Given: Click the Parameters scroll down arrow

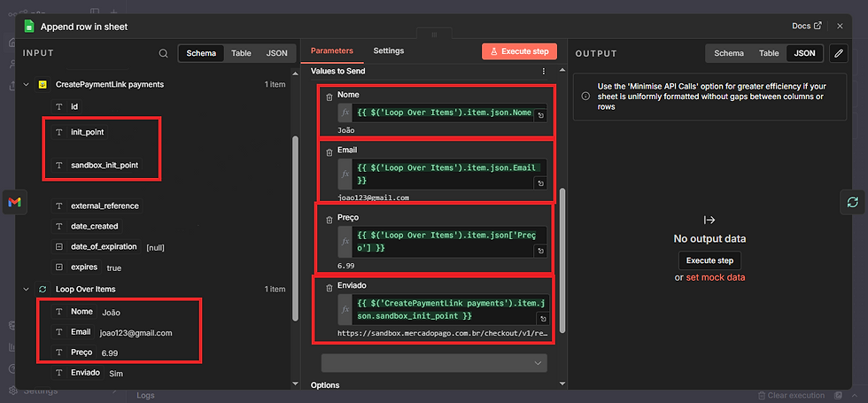Looking at the screenshot, I should point(562,383).
